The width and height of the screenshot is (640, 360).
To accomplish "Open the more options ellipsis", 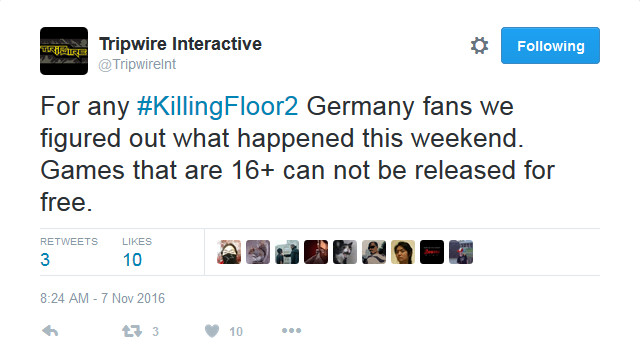I will (x=291, y=331).
